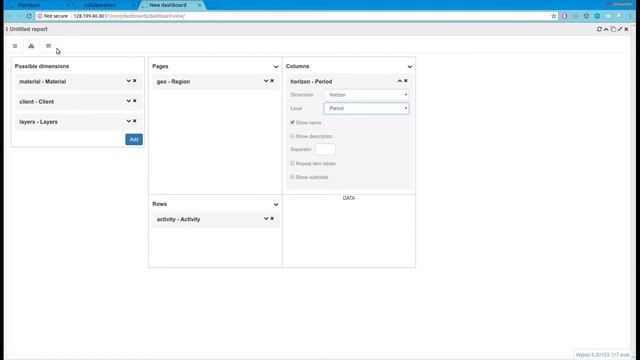This screenshot has width=640, height=360.
Task: Remove activity - Activity from Rows
Action: pos(272,218)
